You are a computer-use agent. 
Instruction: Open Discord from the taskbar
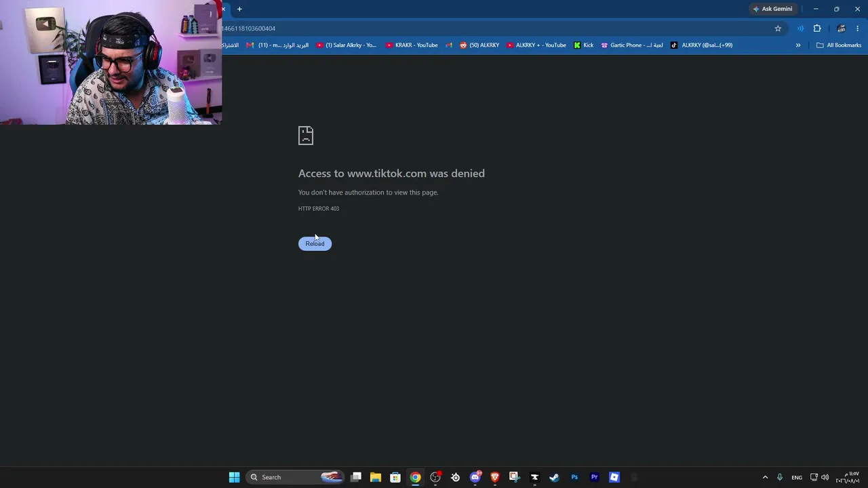pos(475,477)
